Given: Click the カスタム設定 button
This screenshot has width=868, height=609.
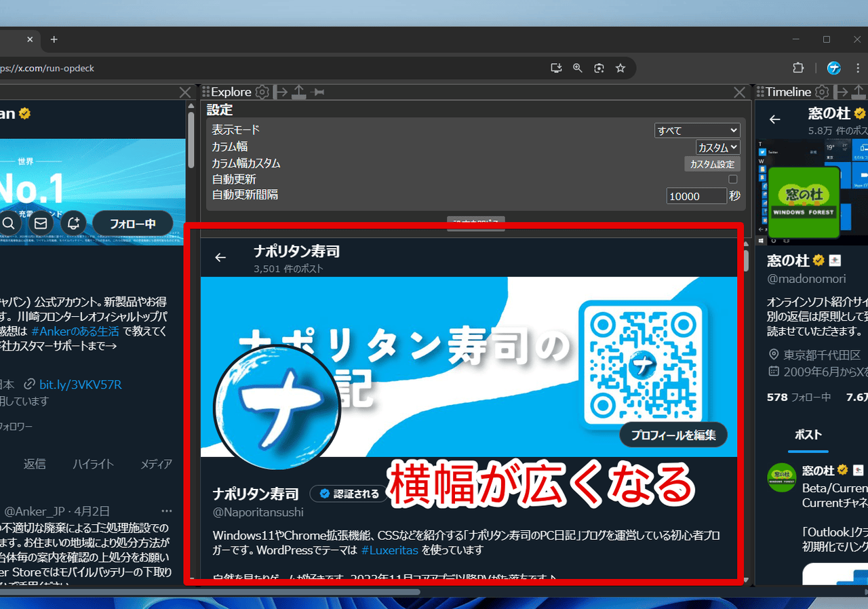Looking at the screenshot, I should tap(712, 164).
